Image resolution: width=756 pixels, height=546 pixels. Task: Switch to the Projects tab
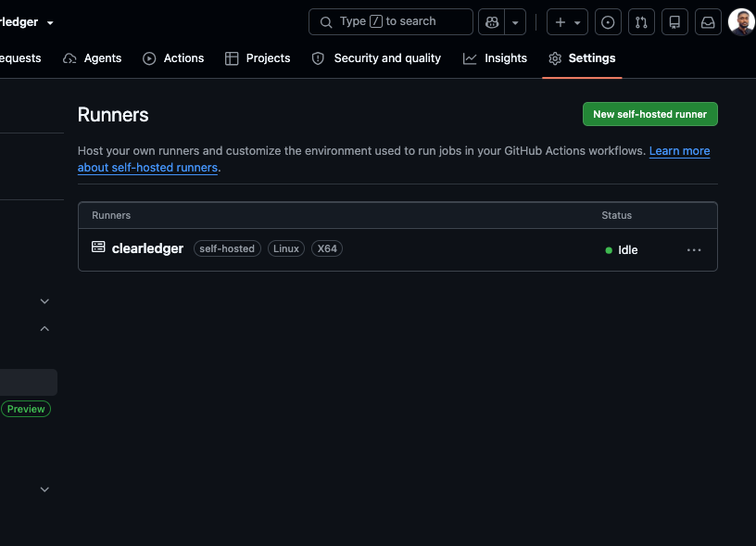pos(258,58)
